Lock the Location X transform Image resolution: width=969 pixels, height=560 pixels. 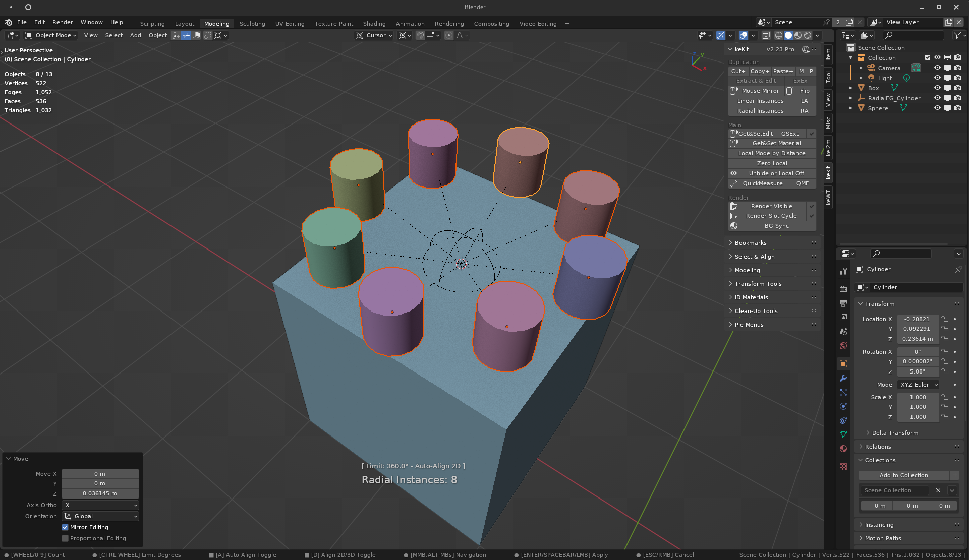click(x=945, y=319)
